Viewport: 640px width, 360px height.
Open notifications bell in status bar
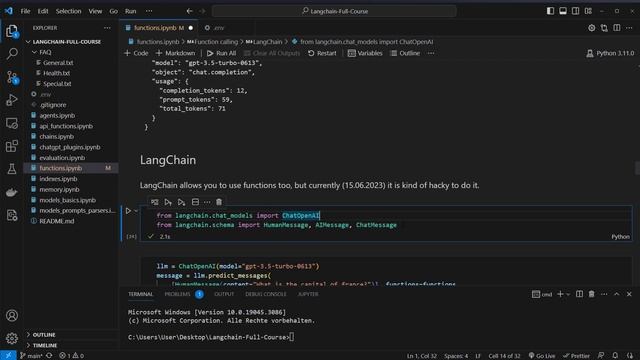click(x=615, y=356)
